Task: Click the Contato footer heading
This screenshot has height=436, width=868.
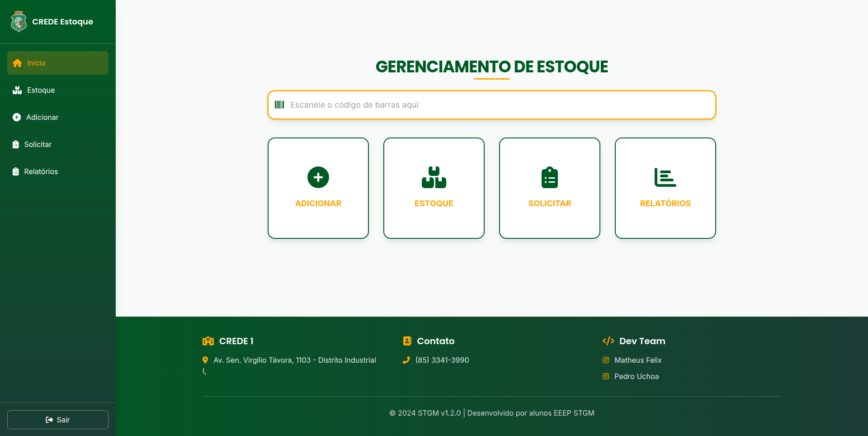Action: tap(436, 341)
